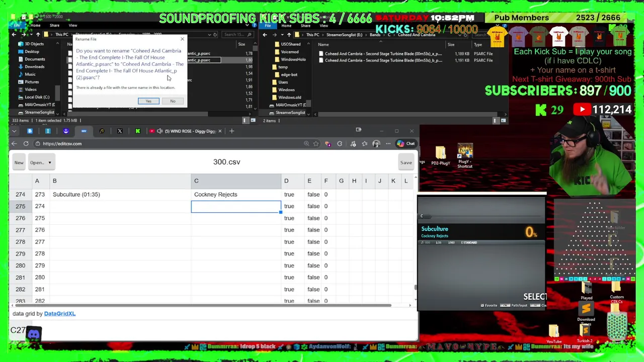Switch to the music note tab
The image size is (644, 362).
(x=102, y=131)
